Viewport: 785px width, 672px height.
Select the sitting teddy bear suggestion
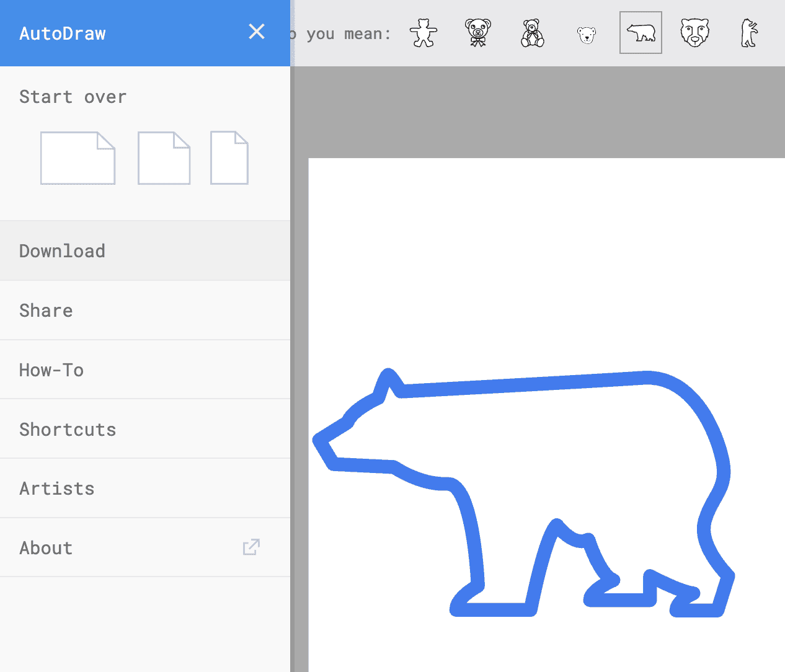[532, 33]
